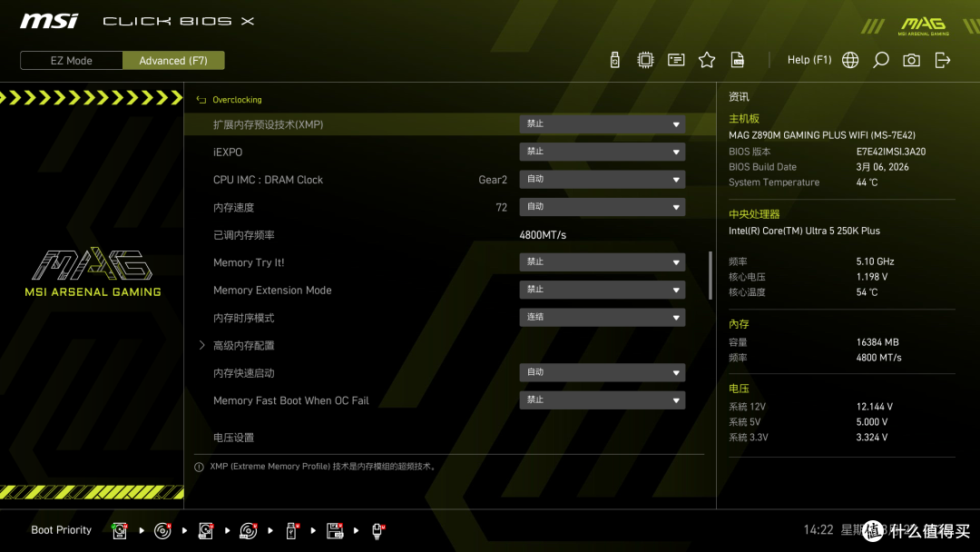Open the 内存时序模式 dropdown
The height and width of the screenshot is (552, 980).
[602, 318]
